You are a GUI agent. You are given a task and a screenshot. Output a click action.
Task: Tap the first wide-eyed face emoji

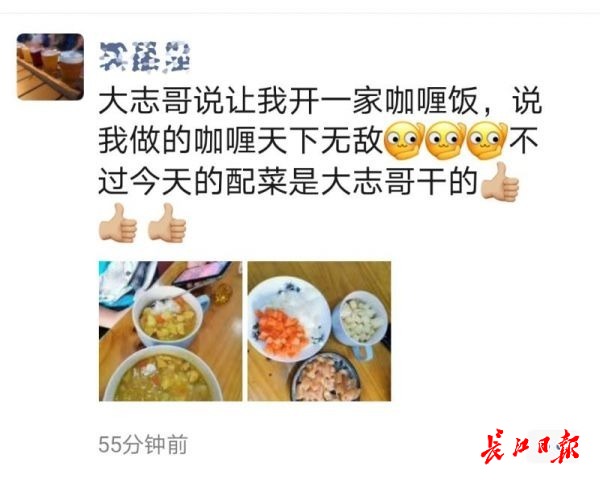[x=404, y=141]
